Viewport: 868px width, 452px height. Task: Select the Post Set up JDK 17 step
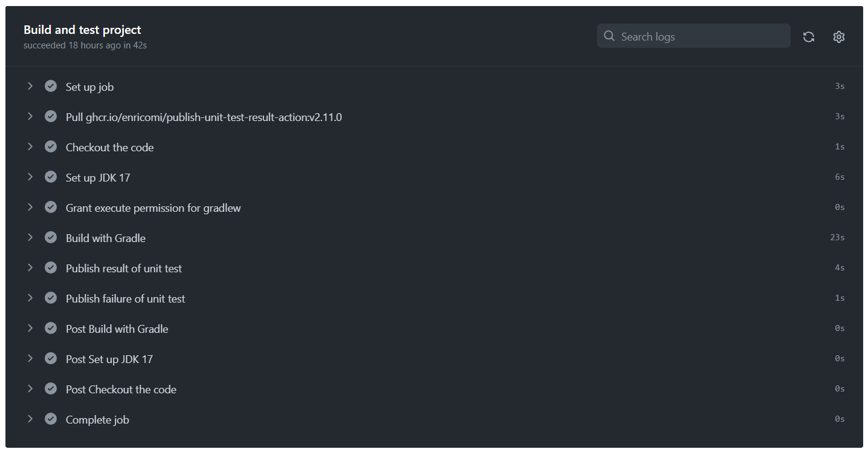pos(434,359)
